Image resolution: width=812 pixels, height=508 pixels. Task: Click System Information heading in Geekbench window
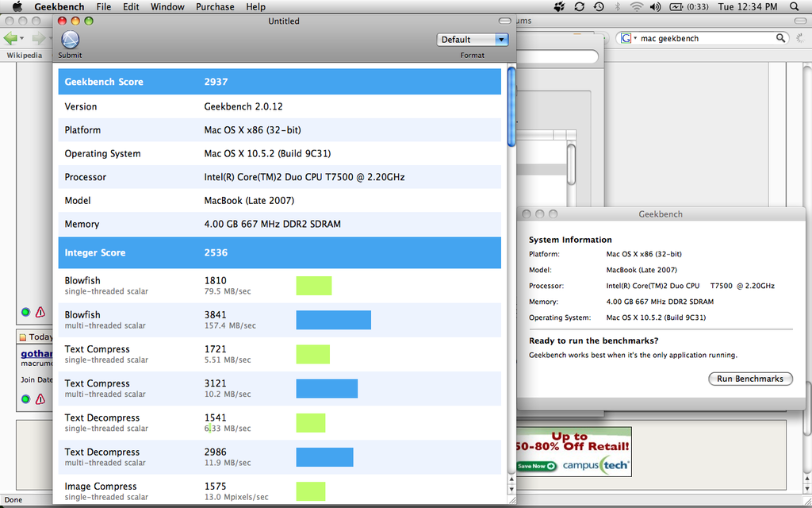[x=570, y=240]
